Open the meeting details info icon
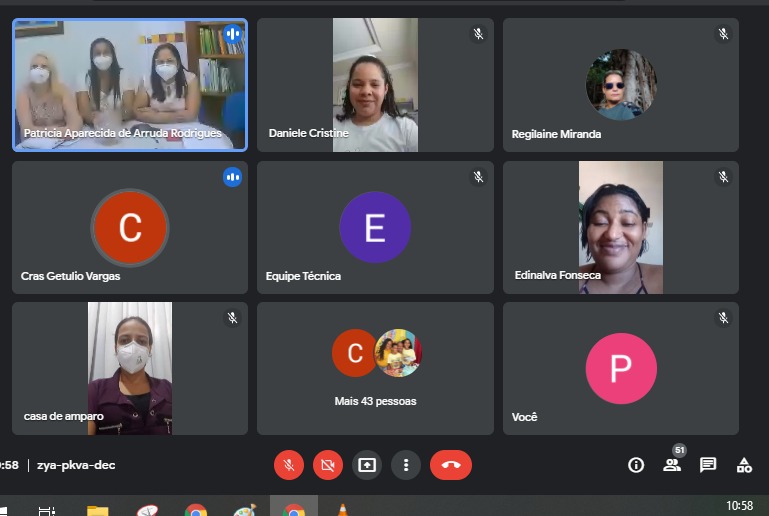 635,465
